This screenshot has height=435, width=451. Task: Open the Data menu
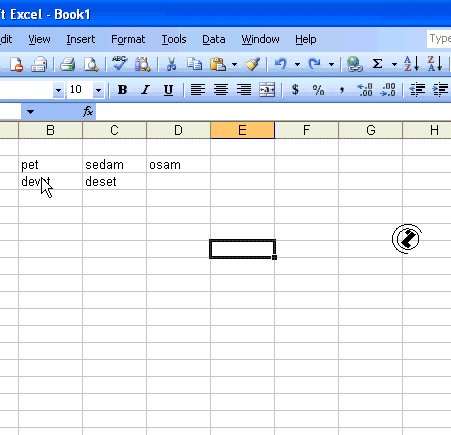214,39
